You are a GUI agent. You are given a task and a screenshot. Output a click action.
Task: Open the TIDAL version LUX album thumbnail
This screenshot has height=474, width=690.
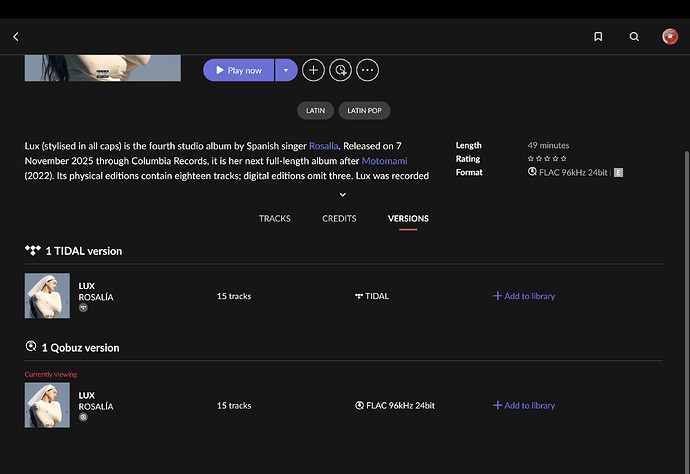47,296
